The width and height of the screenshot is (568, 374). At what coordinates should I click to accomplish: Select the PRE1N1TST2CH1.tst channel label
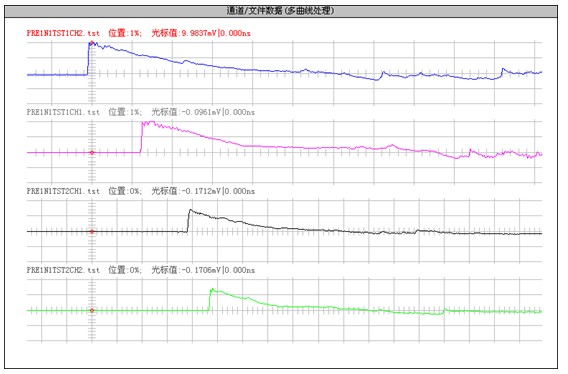coord(63,191)
